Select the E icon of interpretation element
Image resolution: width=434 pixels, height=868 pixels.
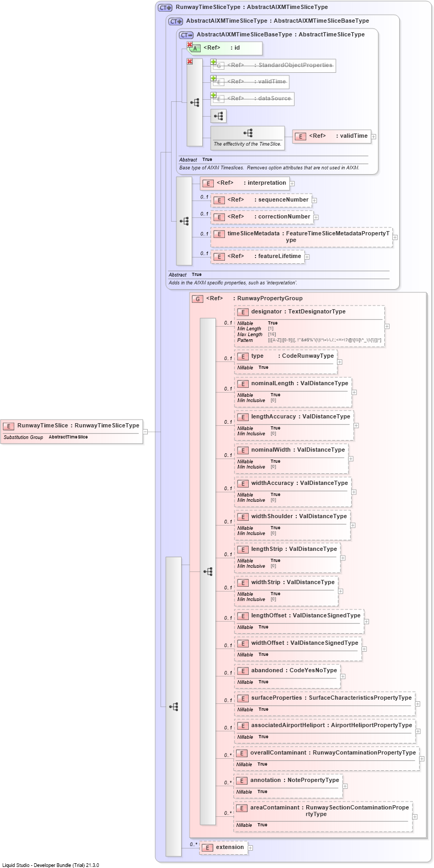point(208,183)
